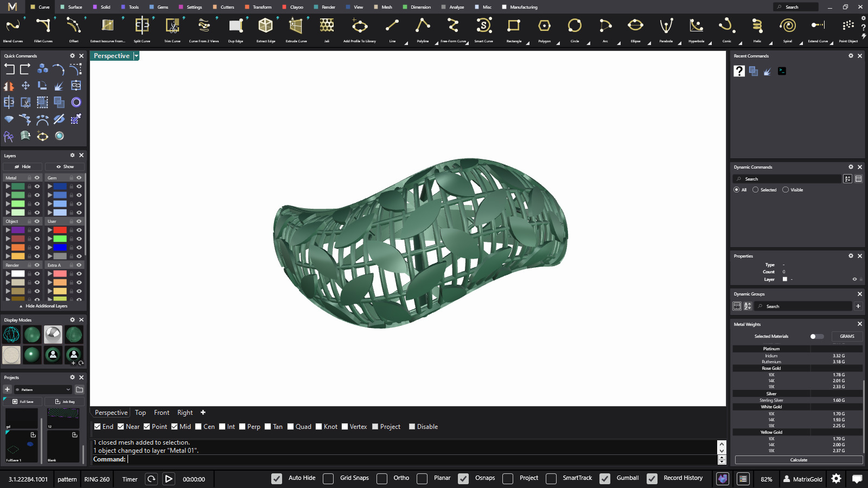The width and height of the screenshot is (868, 488).
Task: Expand the dark blue Gem layer row
Action: click(x=50, y=186)
